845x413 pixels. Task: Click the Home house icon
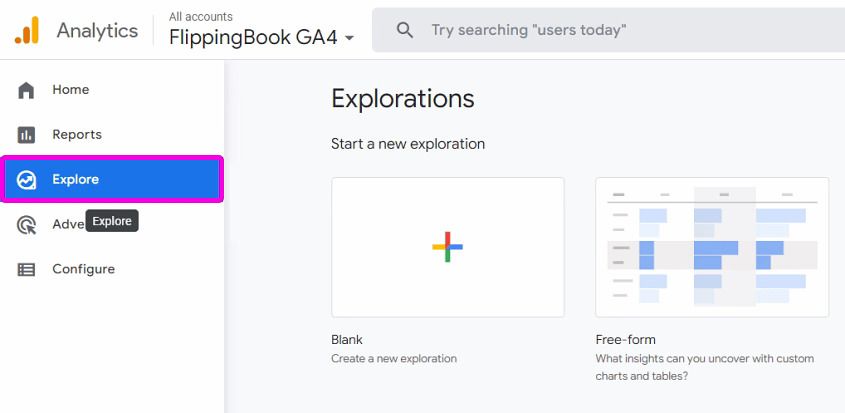[26, 90]
